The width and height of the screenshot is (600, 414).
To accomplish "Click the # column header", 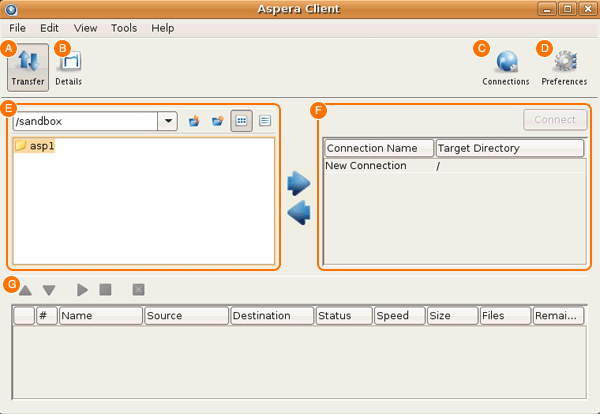I will [x=47, y=316].
